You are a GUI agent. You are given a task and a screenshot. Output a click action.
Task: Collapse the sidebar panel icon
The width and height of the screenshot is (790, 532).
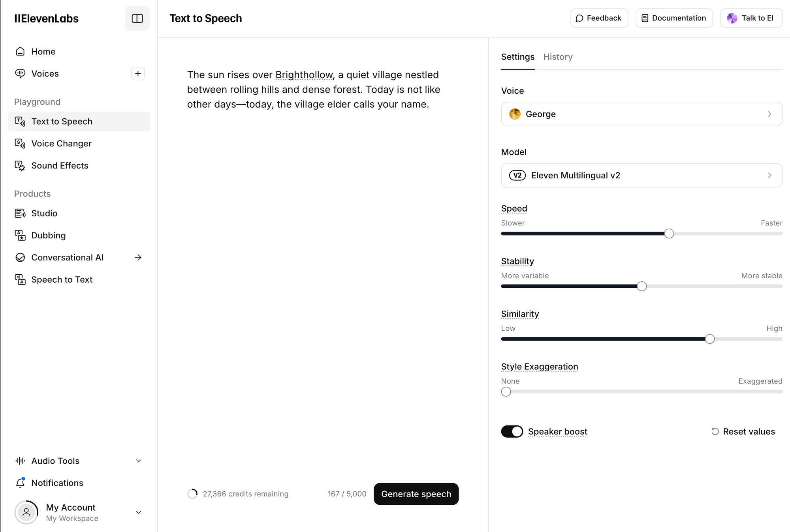137,19
